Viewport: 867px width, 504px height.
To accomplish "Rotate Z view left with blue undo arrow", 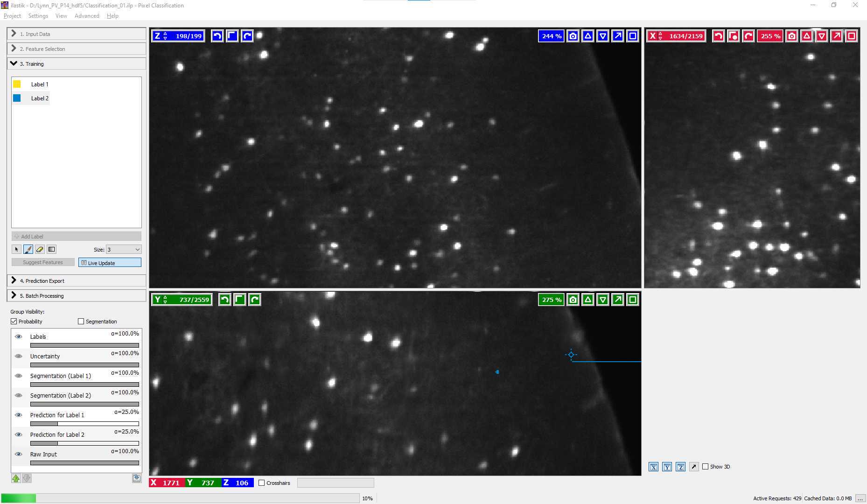I will (217, 36).
